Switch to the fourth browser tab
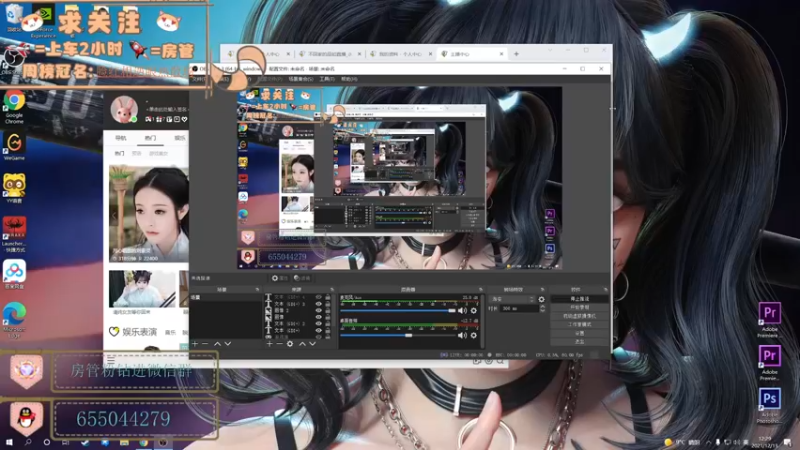The image size is (800, 450). coord(471,54)
